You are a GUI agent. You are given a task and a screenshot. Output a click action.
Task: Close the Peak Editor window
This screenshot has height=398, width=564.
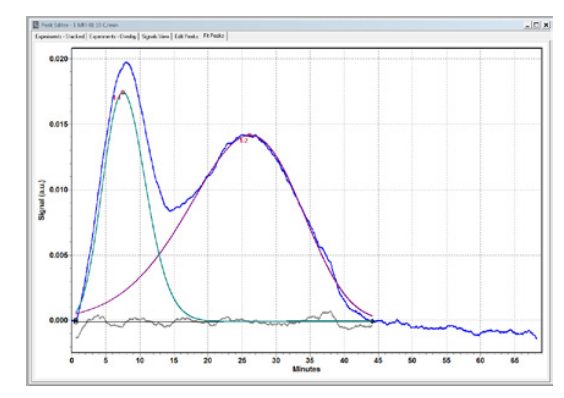pos(546,25)
